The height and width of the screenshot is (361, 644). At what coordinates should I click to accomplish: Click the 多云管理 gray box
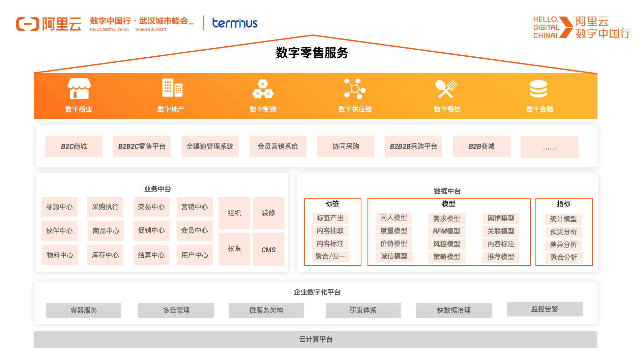[176, 310]
